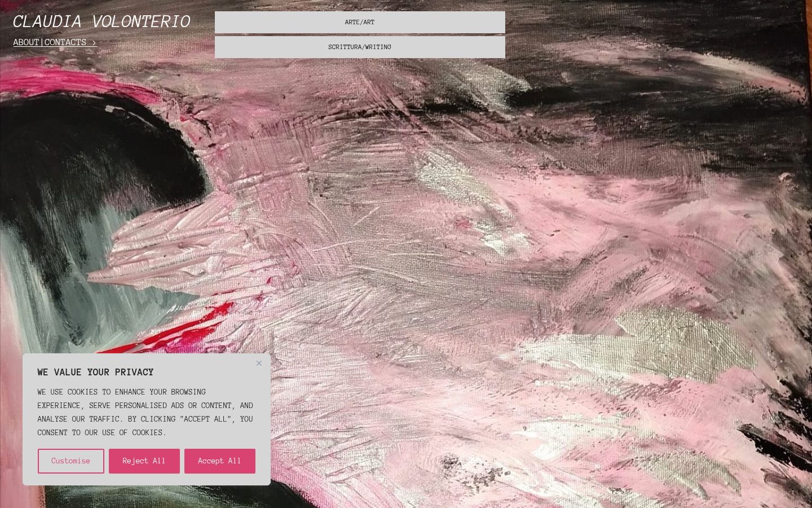Click the We Value Your Privacy heading
The image size is (812, 508).
click(x=96, y=373)
